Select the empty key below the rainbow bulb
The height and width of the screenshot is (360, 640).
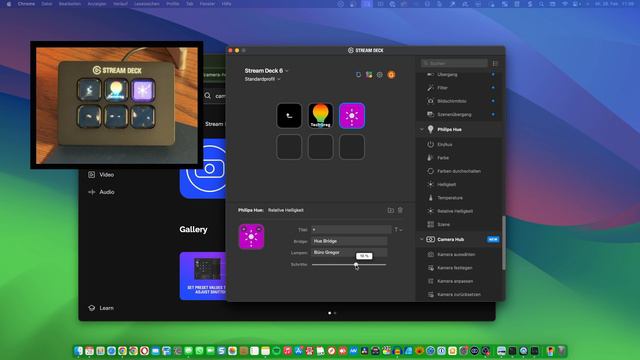pyautogui.click(x=320, y=147)
